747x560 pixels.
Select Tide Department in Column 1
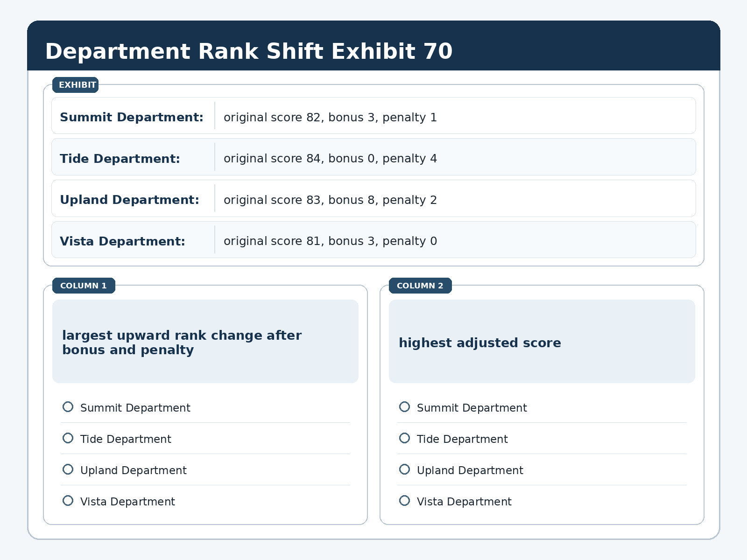[68, 438]
